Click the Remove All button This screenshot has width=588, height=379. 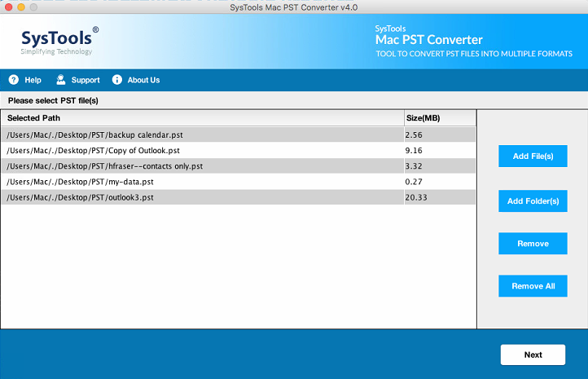(x=533, y=286)
